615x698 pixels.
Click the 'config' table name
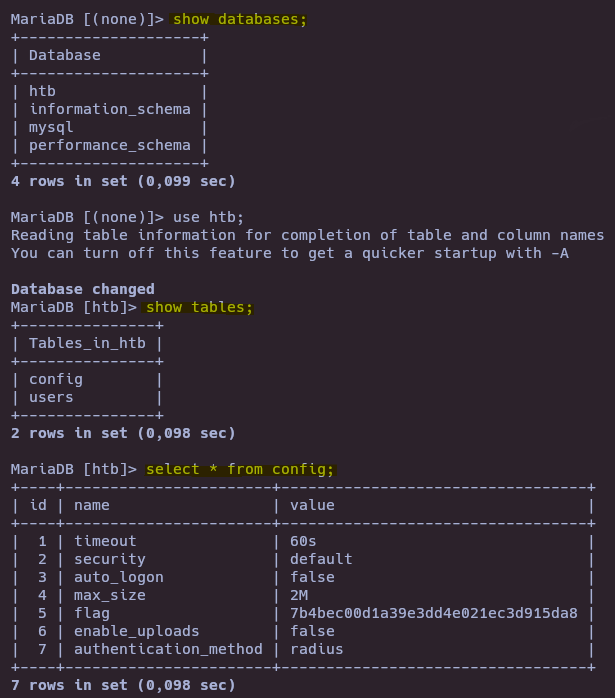point(56,380)
